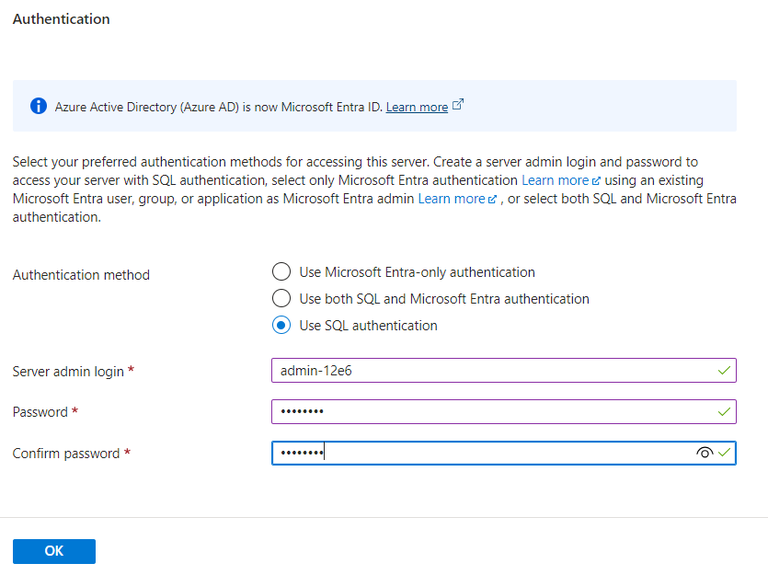Focus the Server admin login text box
768x575 pixels.
point(490,371)
